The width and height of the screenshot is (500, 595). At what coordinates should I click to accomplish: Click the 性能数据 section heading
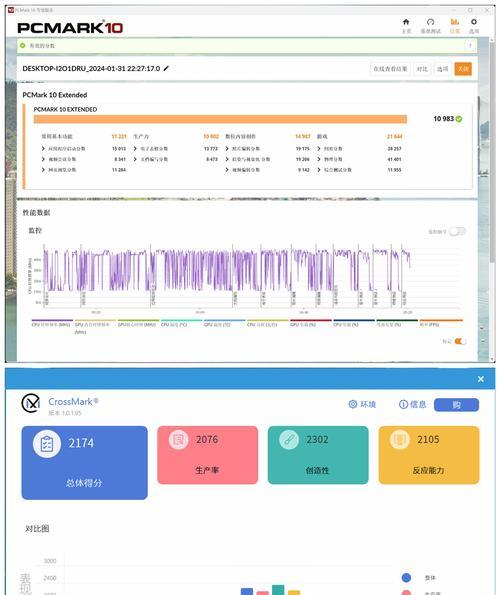click(36, 212)
